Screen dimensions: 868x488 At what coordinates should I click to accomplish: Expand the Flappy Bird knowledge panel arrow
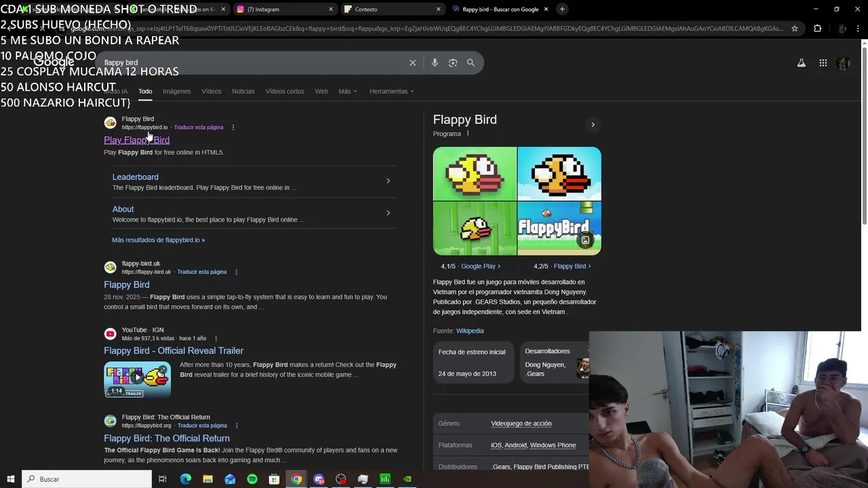coord(593,125)
